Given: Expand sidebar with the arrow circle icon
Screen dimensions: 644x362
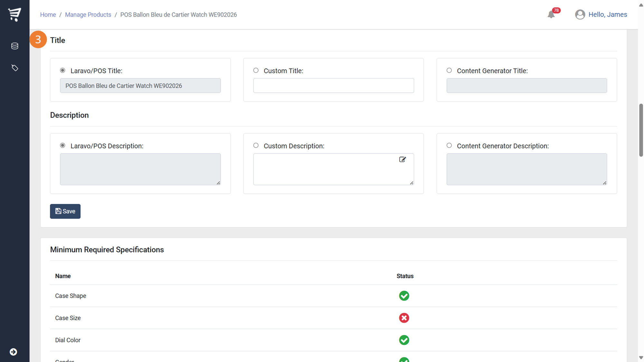Looking at the screenshot, I should click(13, 352).
